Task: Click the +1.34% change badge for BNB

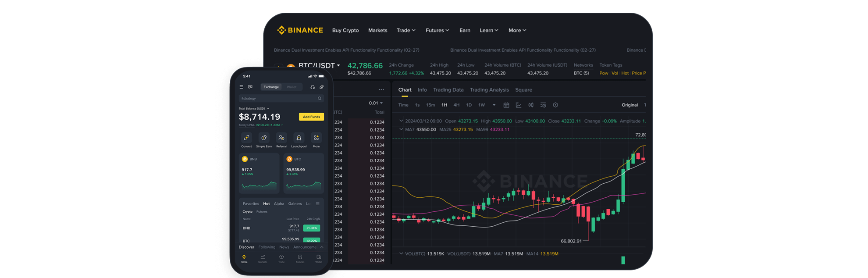Action: pos(311,228)
